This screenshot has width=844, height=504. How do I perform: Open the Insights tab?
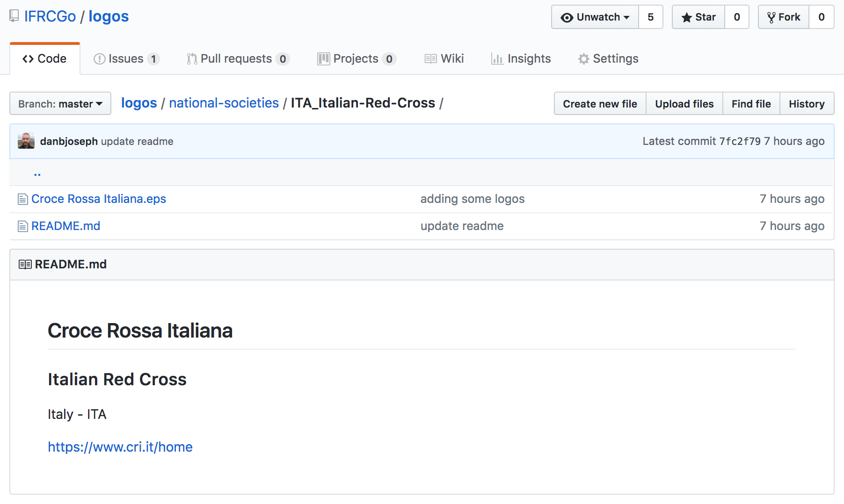coord(521,58)
